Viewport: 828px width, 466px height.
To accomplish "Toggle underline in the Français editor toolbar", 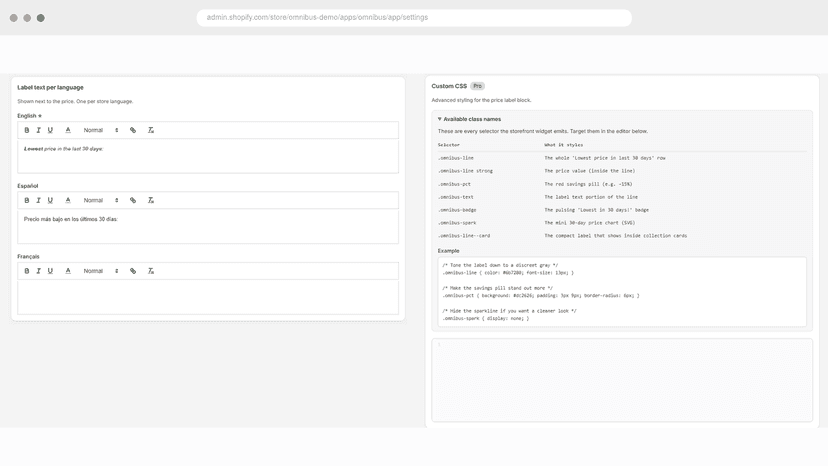I will coord(50,271).
